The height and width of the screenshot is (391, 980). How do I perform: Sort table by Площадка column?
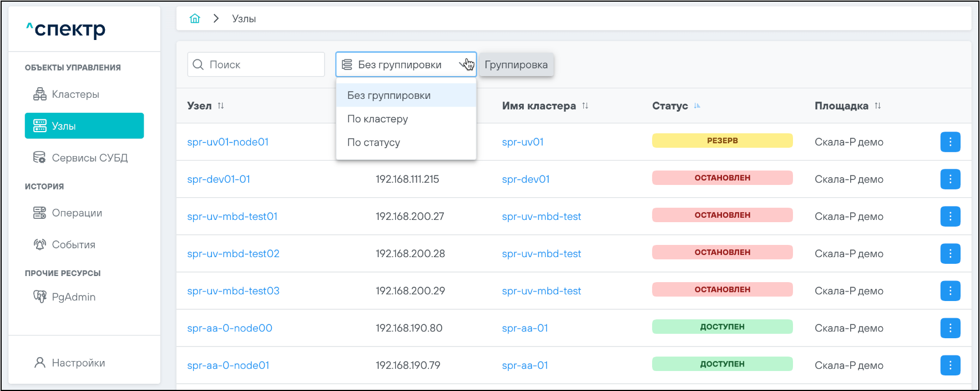(877, 106)
